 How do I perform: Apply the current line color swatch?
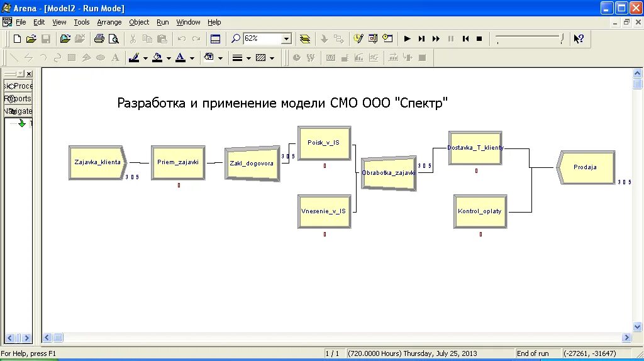(134, 58)
